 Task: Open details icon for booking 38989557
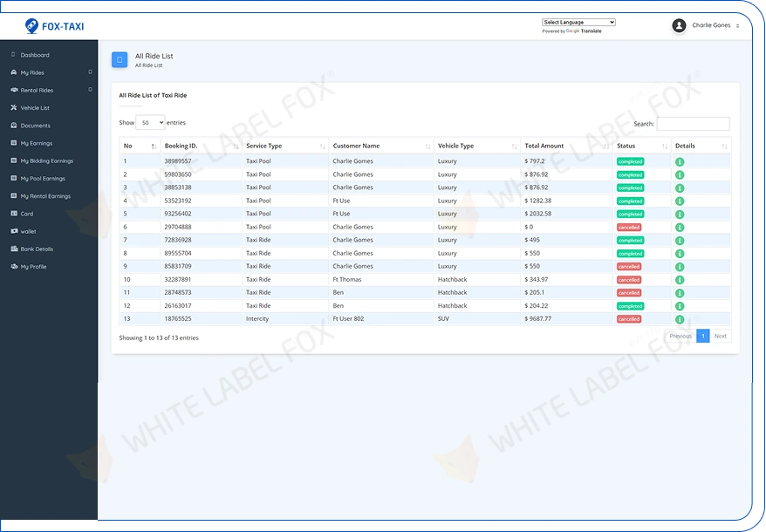pyautogui.click(x=680, y=161)
